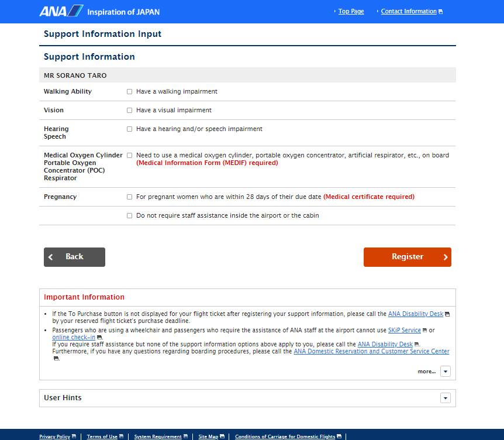The width and height of the screenshot is (504, 440).
Task: Expand the User Hints section
Action: point(446,398)
